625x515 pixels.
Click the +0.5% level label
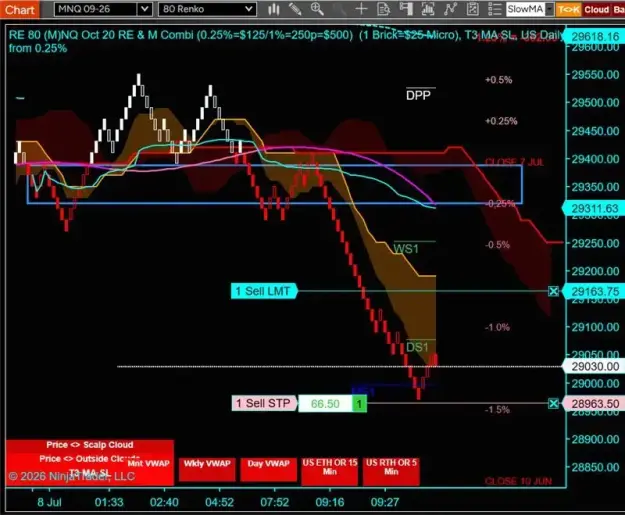tap(498, 80)
